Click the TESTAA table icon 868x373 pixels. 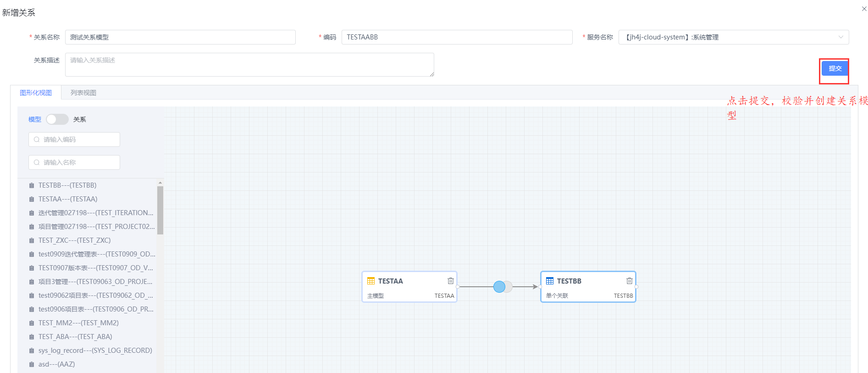click(371, 281)
